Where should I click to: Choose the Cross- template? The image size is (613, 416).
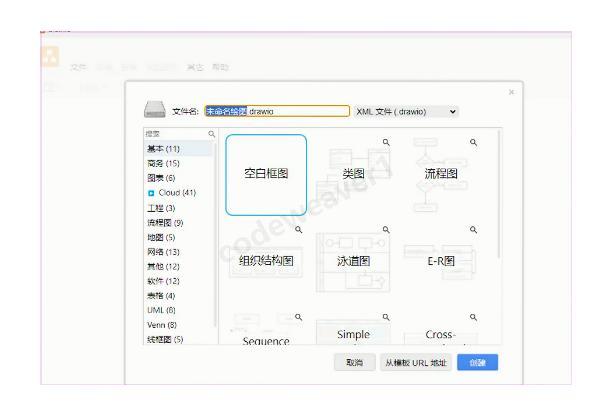(441, 328)
